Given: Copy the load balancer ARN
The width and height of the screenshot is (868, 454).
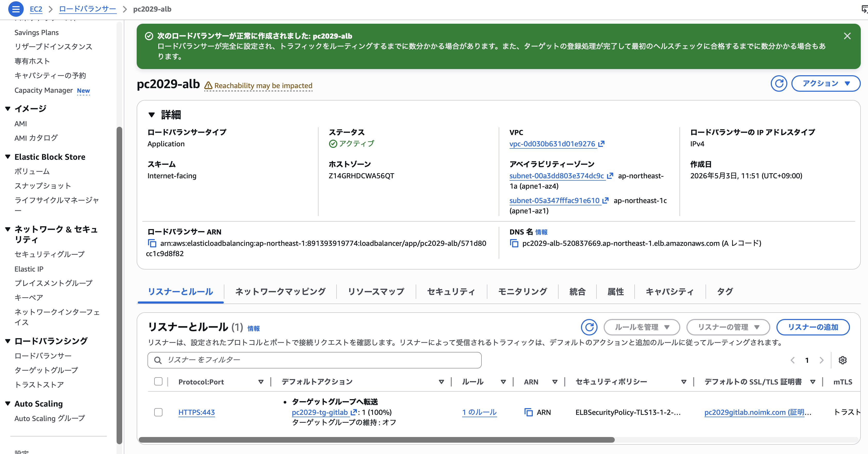Looking at the screenshot, I should [x=152, y=243].
